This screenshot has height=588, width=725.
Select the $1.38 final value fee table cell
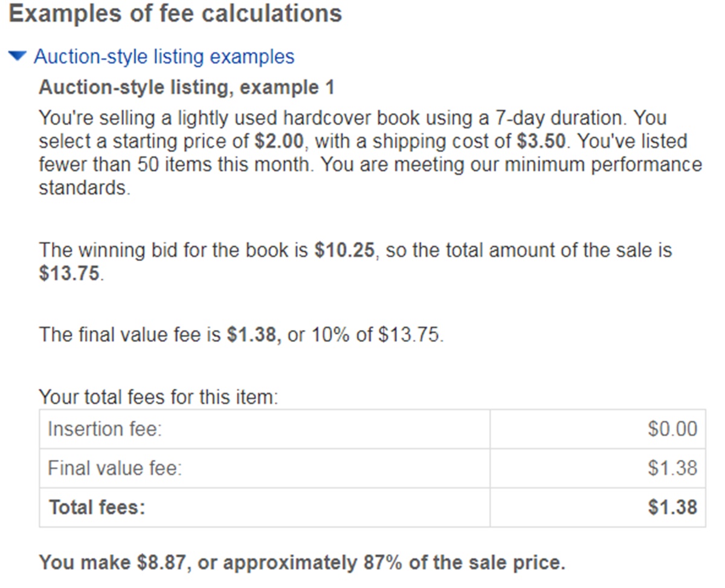672,468
